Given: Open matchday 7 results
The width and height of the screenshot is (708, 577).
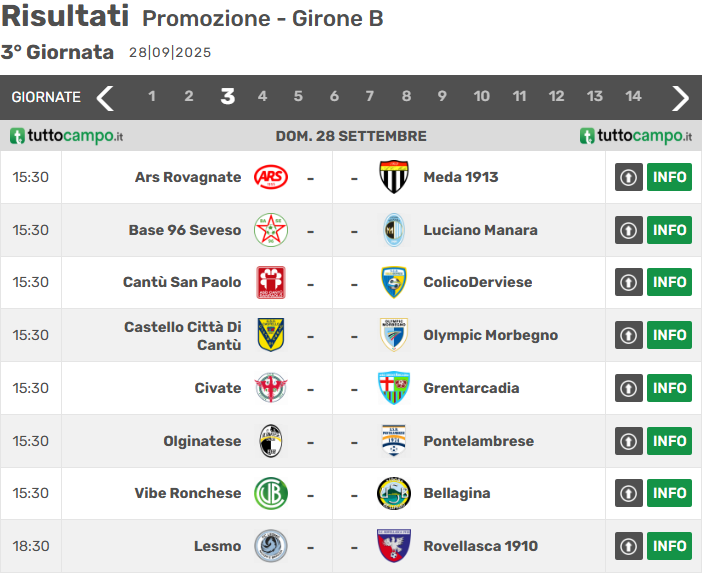Looking at the screenshot, I should (370, 97).
